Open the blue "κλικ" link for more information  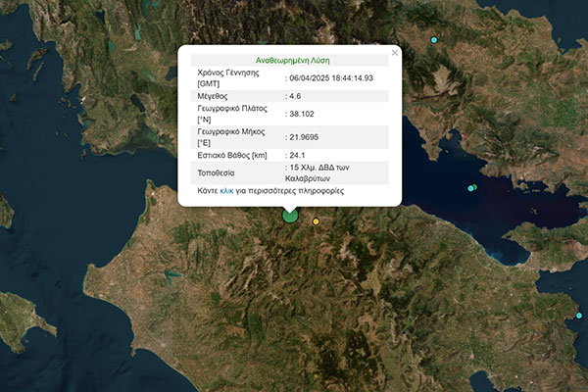(x=226, y=190)
